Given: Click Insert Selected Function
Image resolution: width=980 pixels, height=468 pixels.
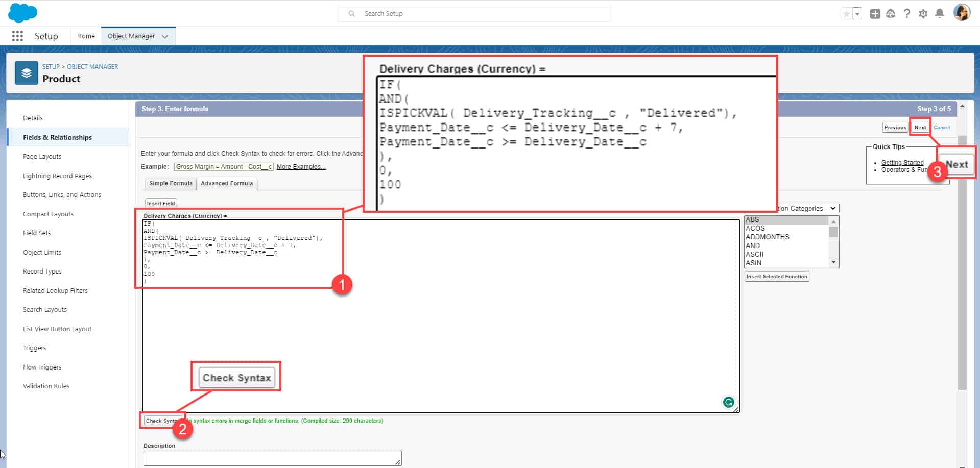Looking at the screenshot, I should 777,276.
